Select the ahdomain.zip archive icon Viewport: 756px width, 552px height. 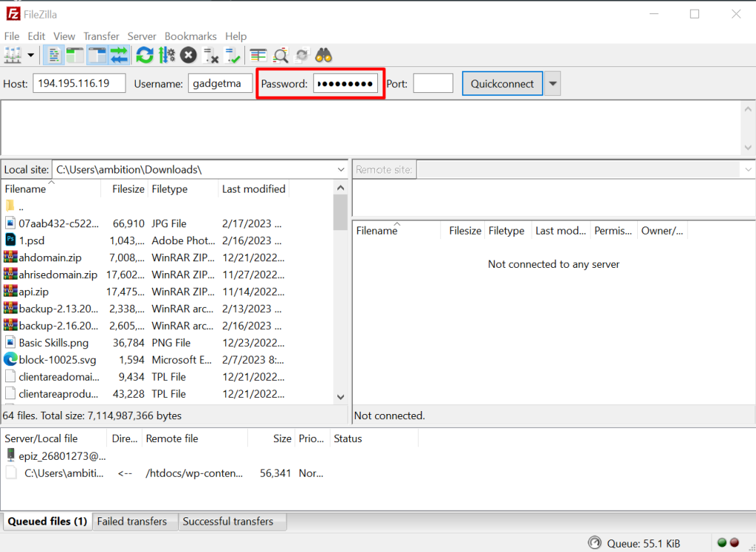tap(10, 258)
